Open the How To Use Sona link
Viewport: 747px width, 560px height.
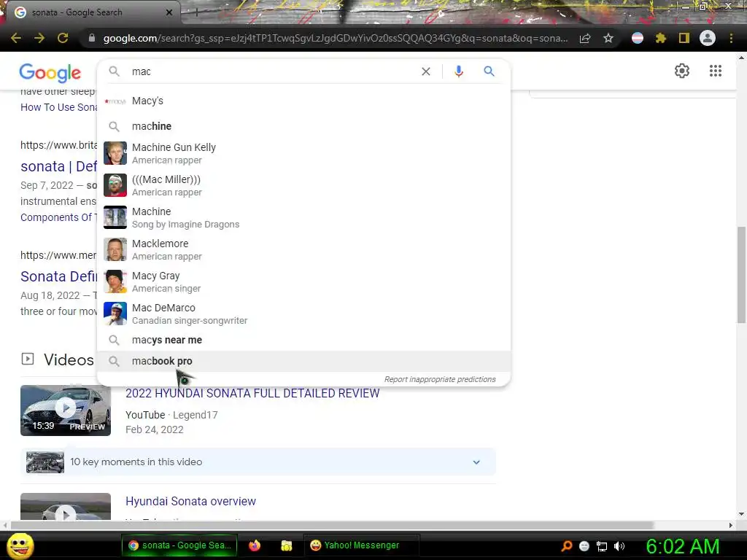pos(58,107)
